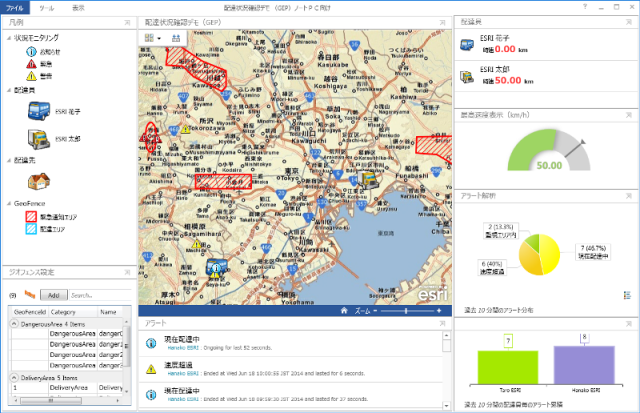Screen dimensions: 640x413
Task: Click the pie chart legend toggle icon
Action: click(x=627, y=295)
